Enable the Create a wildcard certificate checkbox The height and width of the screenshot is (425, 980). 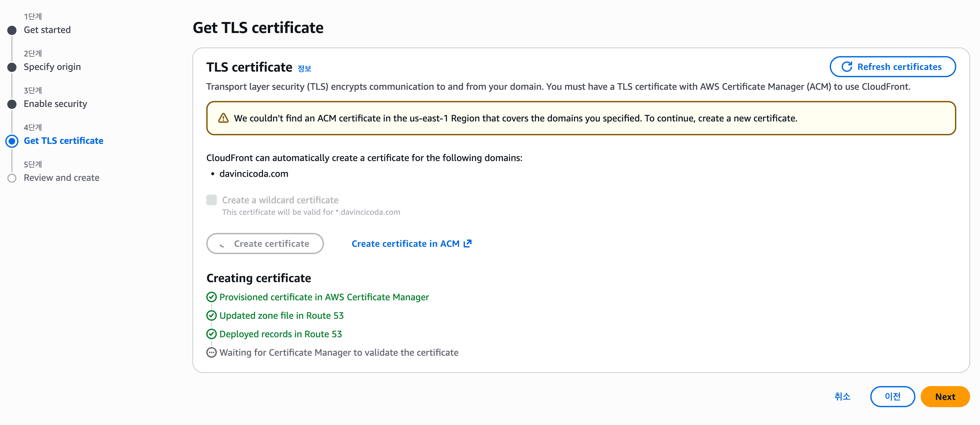pos(212,200)
